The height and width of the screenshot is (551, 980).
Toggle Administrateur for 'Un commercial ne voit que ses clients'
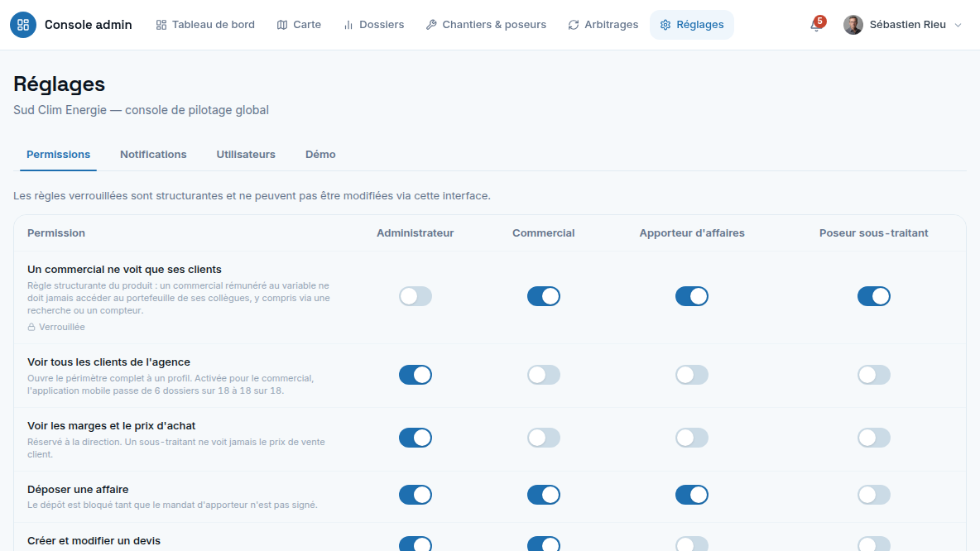(416, 296)
